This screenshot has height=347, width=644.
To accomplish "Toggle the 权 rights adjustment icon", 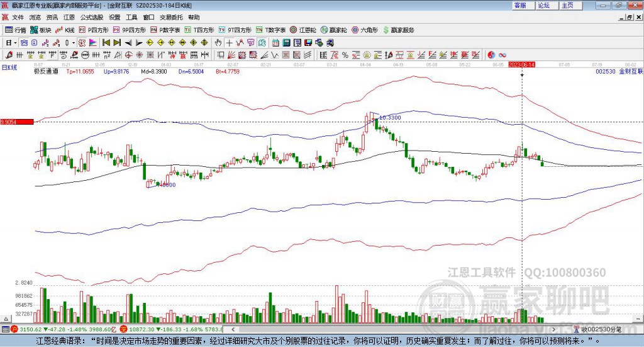I will [82, 43].
